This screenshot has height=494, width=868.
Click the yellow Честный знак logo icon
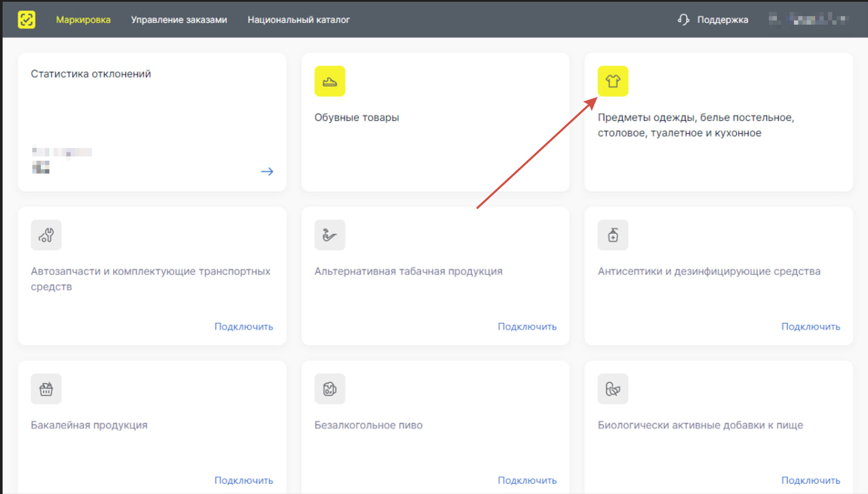click(26, 20)
